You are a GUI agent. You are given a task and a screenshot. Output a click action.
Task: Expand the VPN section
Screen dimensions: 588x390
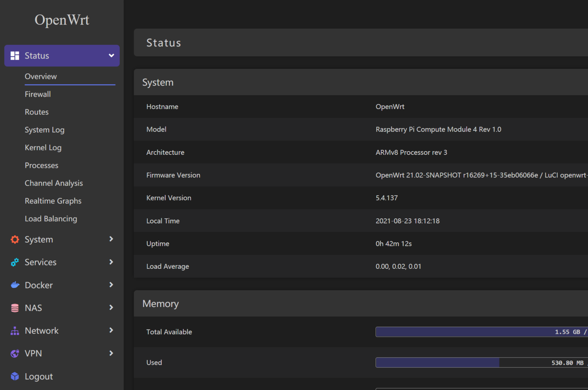pos(111,353)
